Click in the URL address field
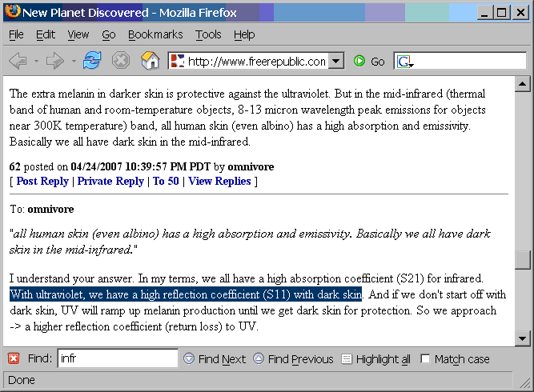The image size is (534, 392). 256,62
